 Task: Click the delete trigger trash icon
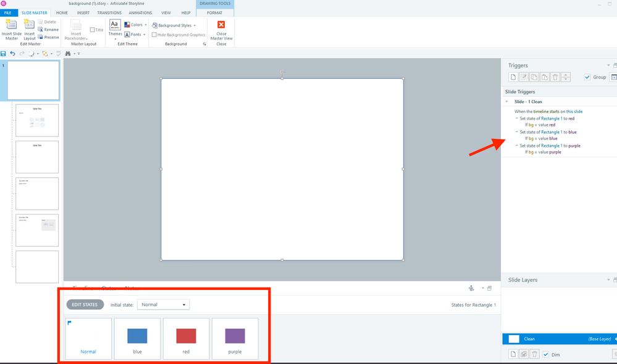pos(555,77)
